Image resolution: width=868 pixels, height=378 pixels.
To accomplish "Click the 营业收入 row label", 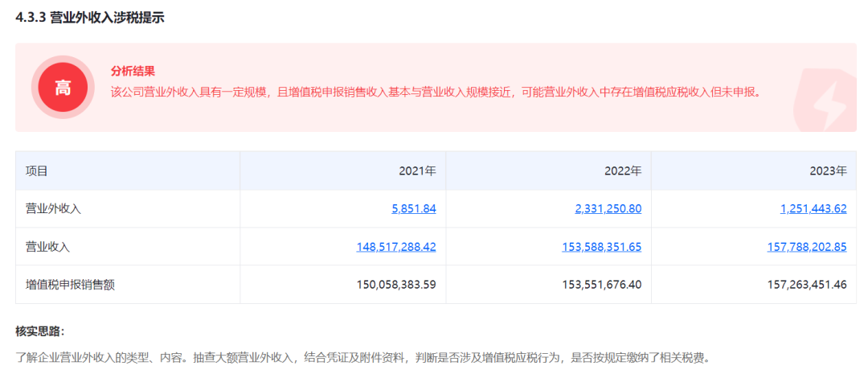I will pyautogui.click(x=47, y=247).
